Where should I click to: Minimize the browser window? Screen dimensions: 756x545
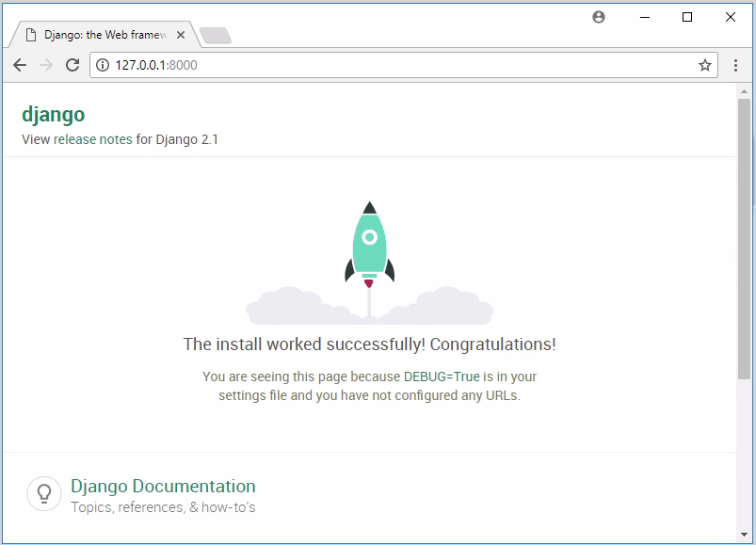645,17
